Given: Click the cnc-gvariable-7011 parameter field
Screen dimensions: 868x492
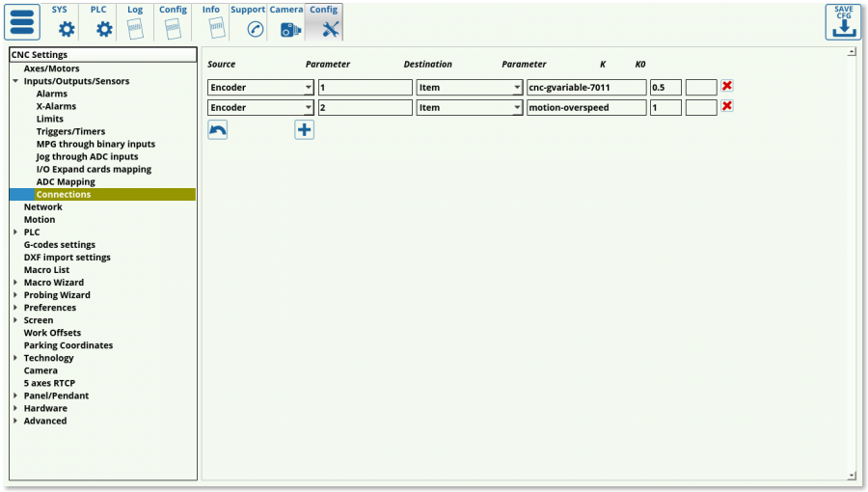Looking at the screenshot, I should point(585,87).
